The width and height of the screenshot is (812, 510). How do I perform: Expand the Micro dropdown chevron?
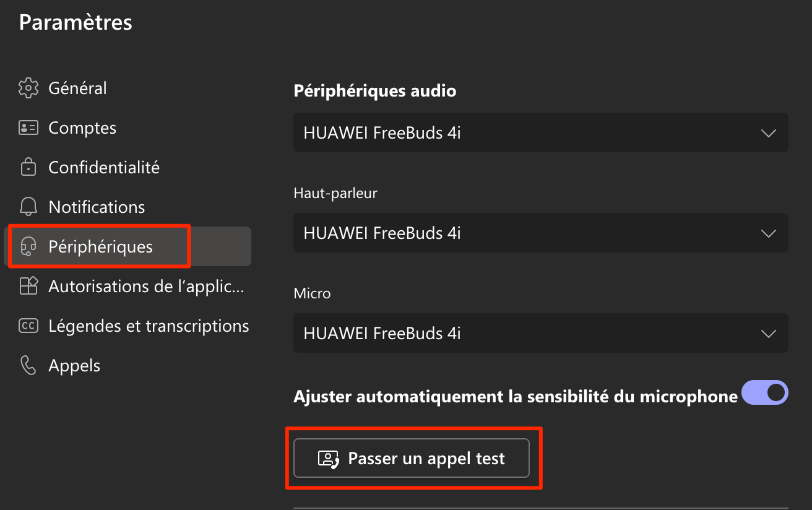[x=768, y=334]
